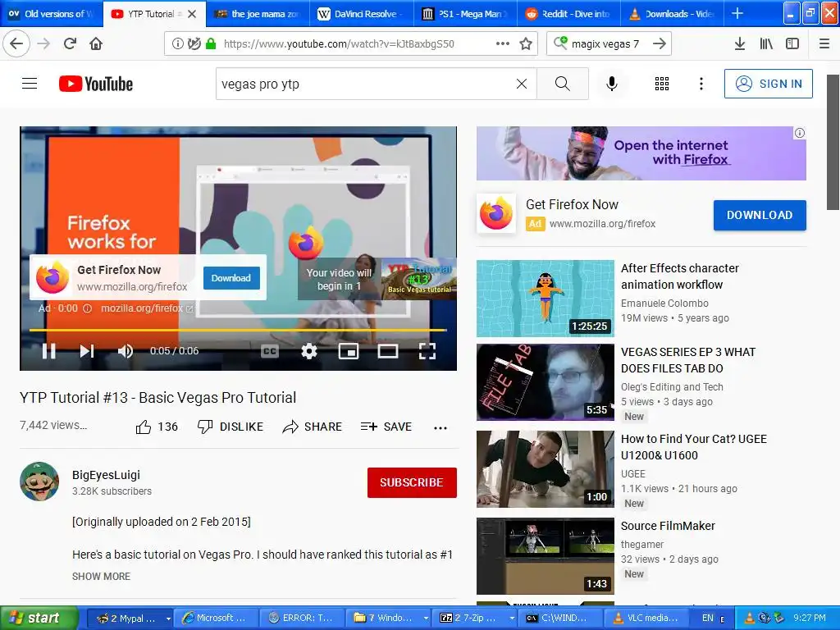Switch to the Old versions of tab

point(51,14)
